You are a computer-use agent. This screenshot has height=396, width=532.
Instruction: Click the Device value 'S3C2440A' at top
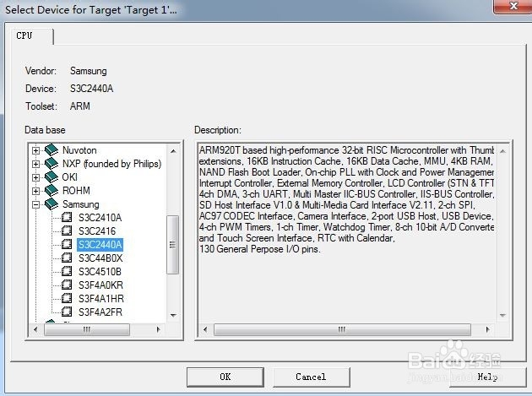tap(91, 89)
